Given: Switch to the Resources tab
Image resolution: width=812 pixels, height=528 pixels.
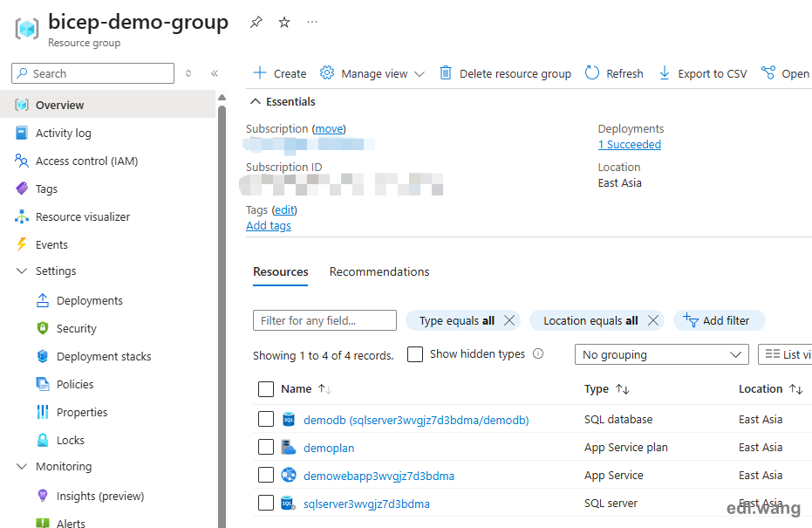Looking at the screenshot, I should coord(281,272).
